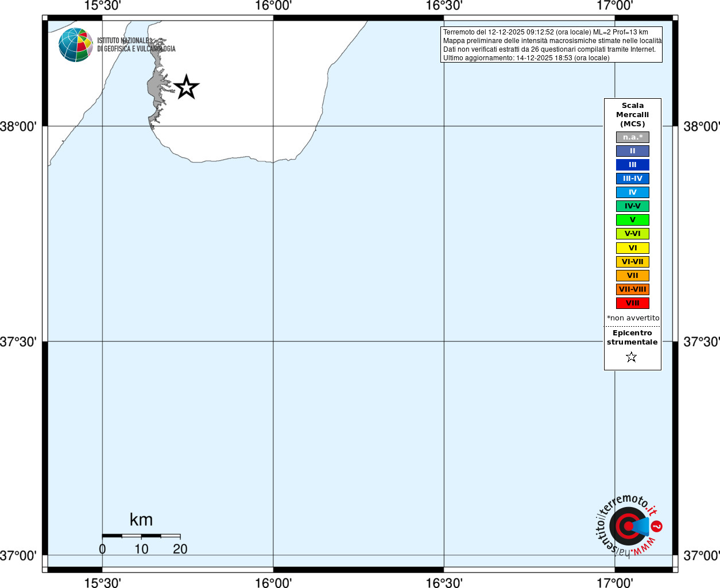
Task: Select the III-IV legend color box
Action: coord(633,179)
